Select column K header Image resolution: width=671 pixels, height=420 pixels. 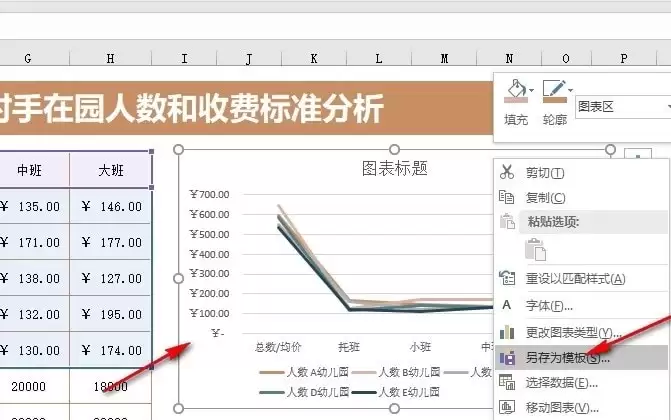314,59
